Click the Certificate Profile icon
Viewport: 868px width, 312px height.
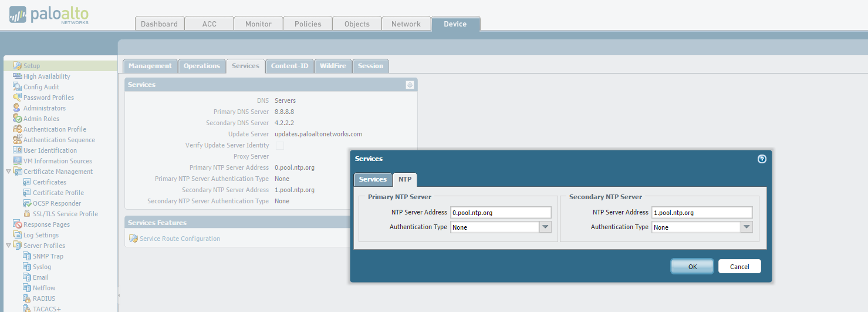pos(27,193)
